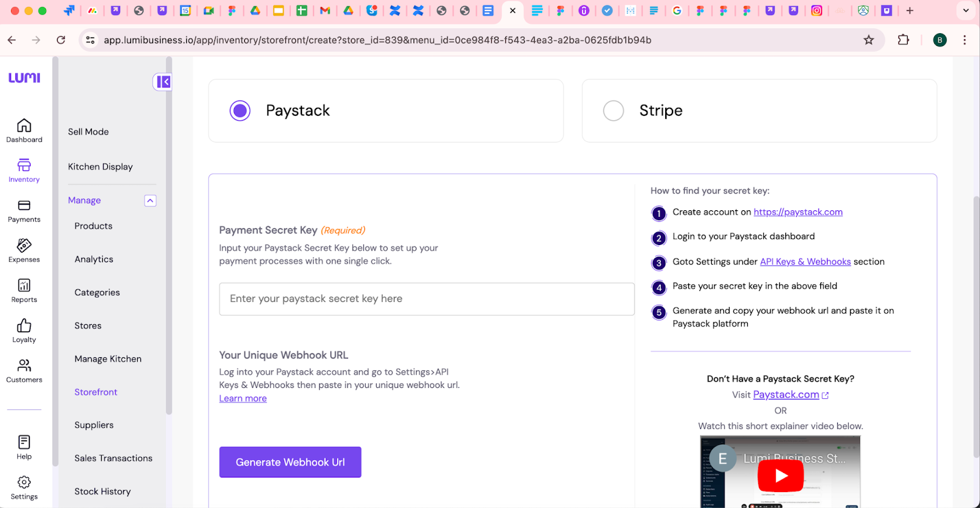
Task: Open Storefront menu item
Action: pyautogui.click(x=96, y=392)
